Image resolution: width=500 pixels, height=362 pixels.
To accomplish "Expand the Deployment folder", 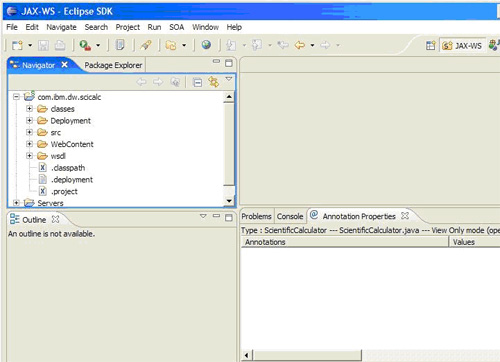I will (29, 120).
